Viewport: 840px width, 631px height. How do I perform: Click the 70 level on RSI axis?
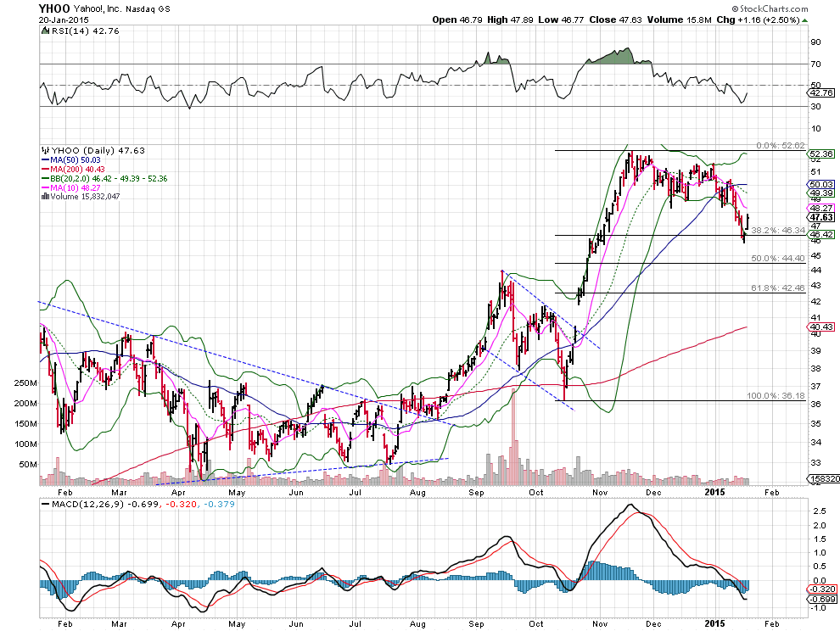click(x=815, y=64)
